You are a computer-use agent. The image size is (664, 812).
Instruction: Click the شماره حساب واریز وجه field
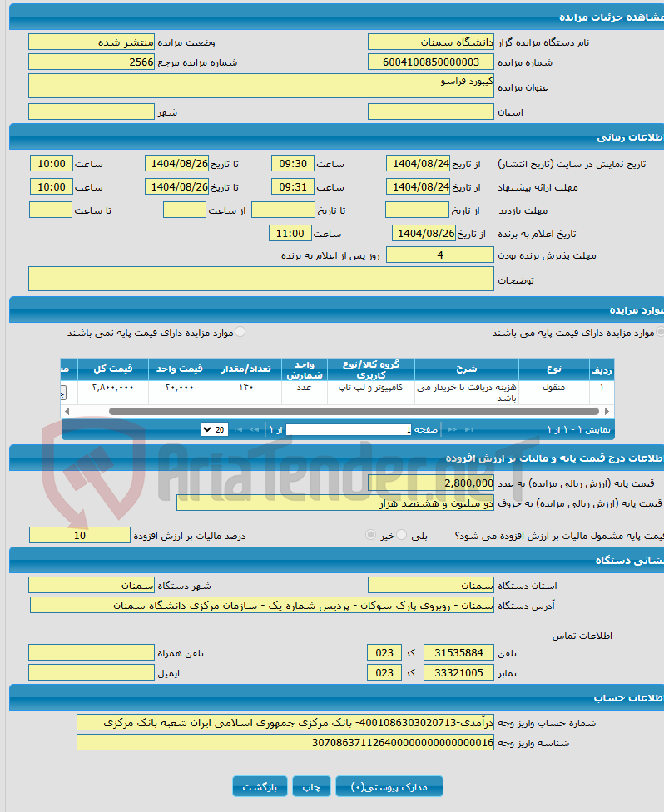[285, 722]
